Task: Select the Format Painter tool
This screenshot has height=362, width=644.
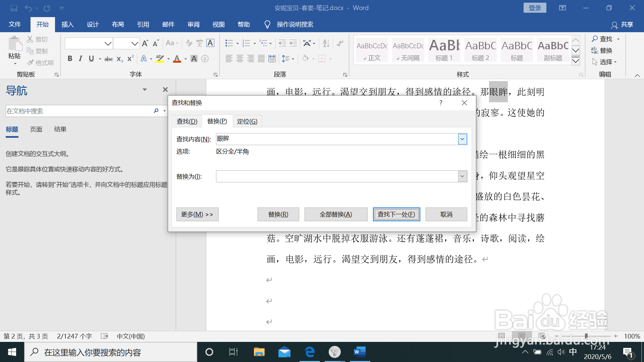Action: 40,63
